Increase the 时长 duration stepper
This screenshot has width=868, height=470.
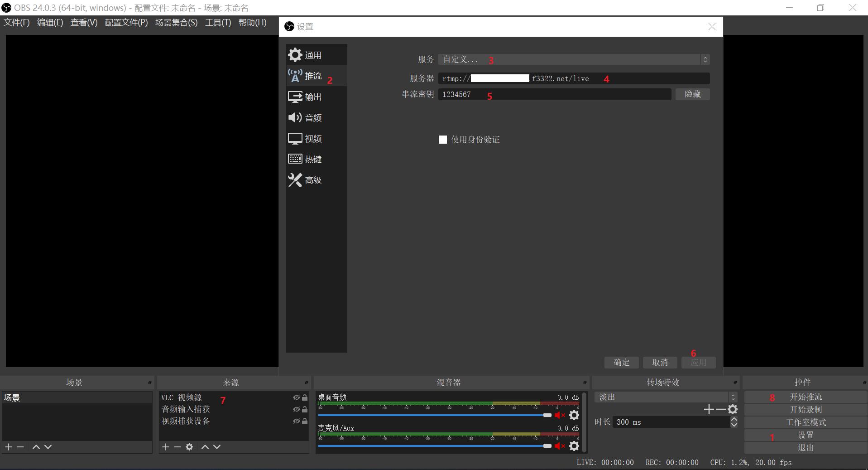[x=734, y=419]
